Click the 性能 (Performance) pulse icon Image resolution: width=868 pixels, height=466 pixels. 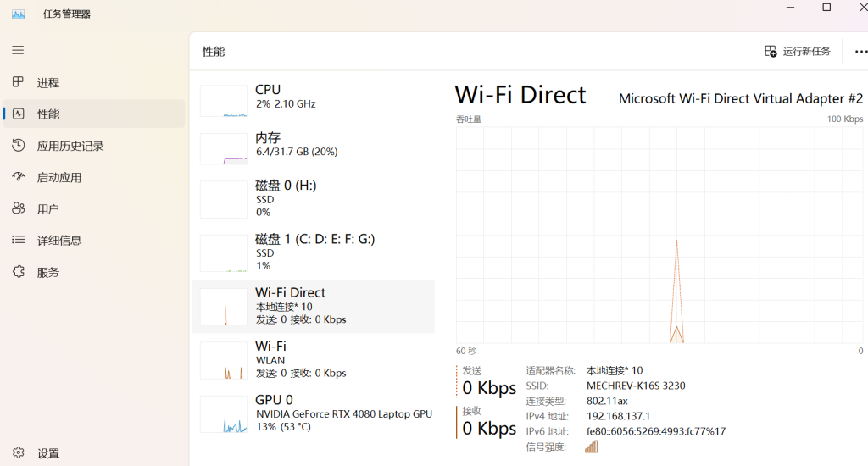tap(18, 114)
